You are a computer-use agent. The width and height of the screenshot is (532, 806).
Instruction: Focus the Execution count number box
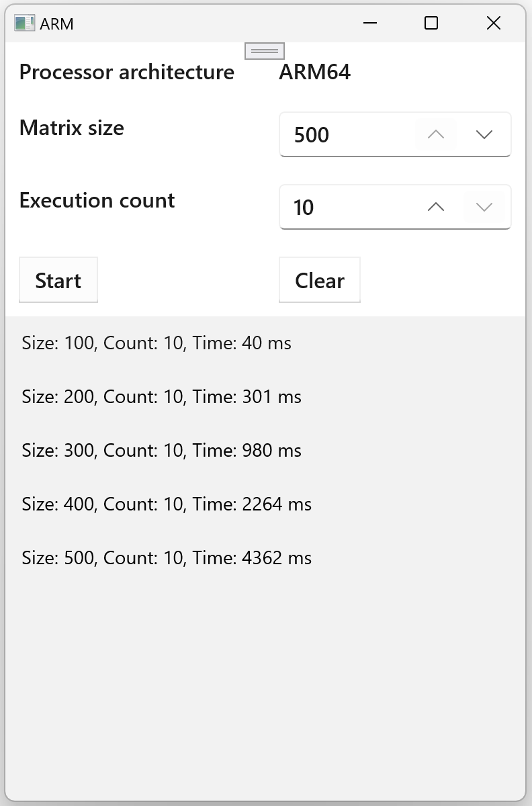[346, 207]
